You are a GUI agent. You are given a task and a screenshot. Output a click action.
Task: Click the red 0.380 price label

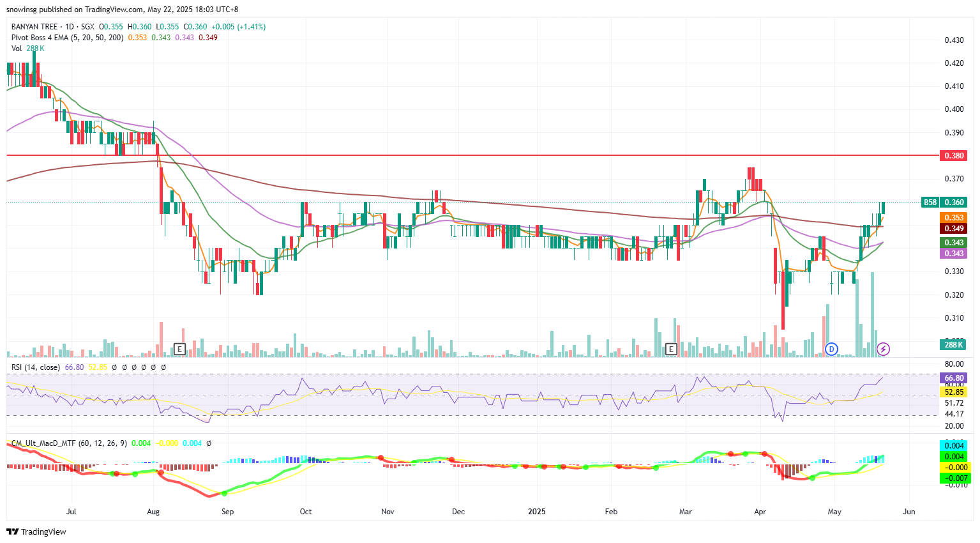pos(954,156)
